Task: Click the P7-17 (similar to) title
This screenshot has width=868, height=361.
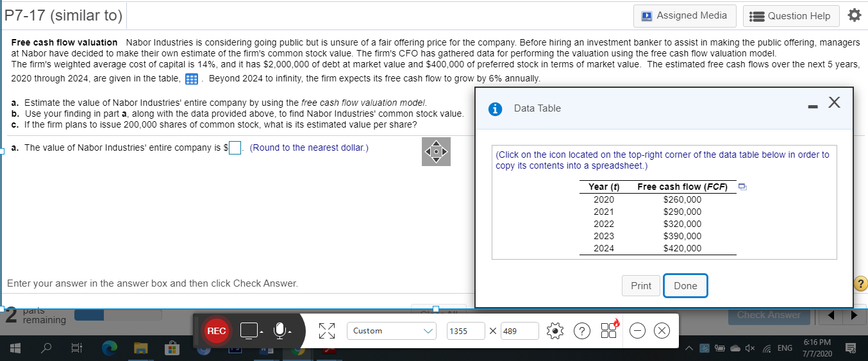Action: click(x=63, y=15)
